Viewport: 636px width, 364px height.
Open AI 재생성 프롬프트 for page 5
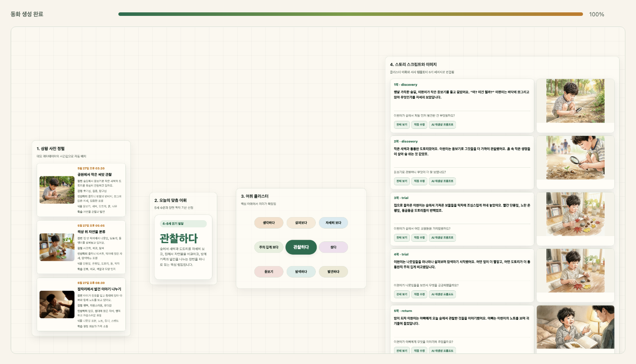[x=442, y=351]
